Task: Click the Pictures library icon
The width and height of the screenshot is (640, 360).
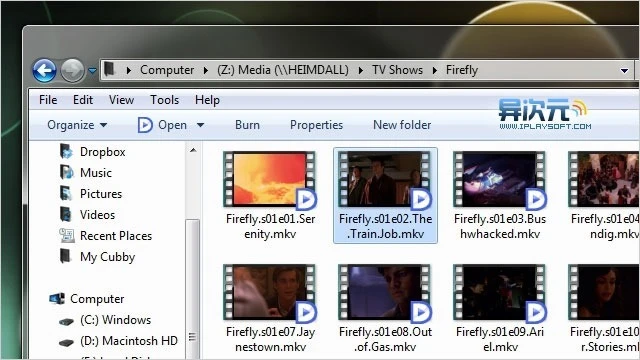Action: pyautogui.click(x=66, y=193)
